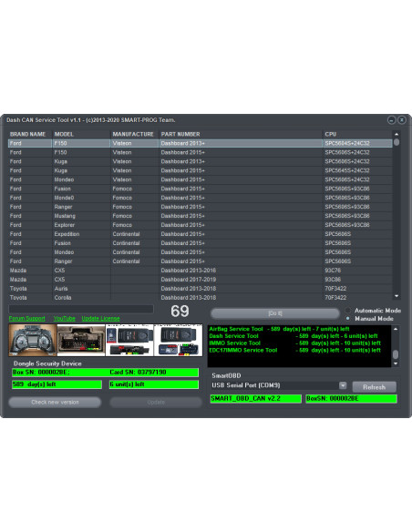Image resolution: width=412 pixels, height=532 pixels.
Task: Select Automatic Mode radio button
Action: point(348,310)
